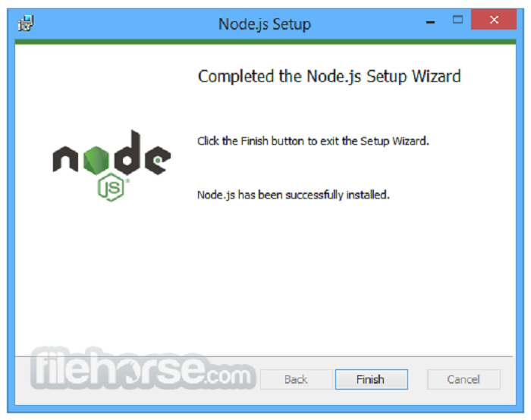Click the JS hexagon badge under the logo

[111, 186]
